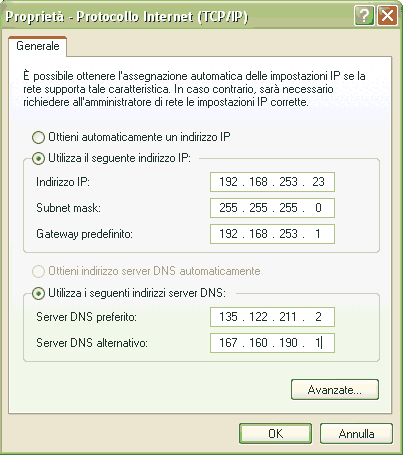Select Ottieni indirizzo server DNS automaticamente
The width and height of the screenshot is (403, 455).
(38, 271)
